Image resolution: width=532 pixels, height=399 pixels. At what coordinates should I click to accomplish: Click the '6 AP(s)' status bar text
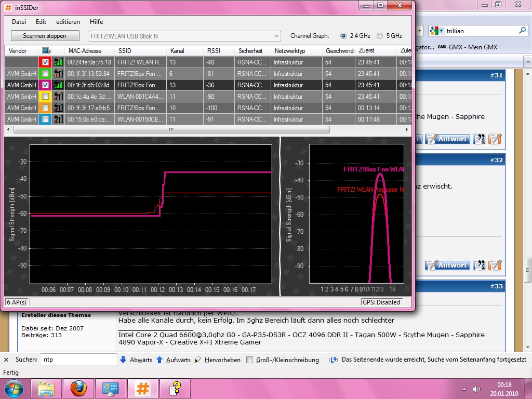coord(17,302)
